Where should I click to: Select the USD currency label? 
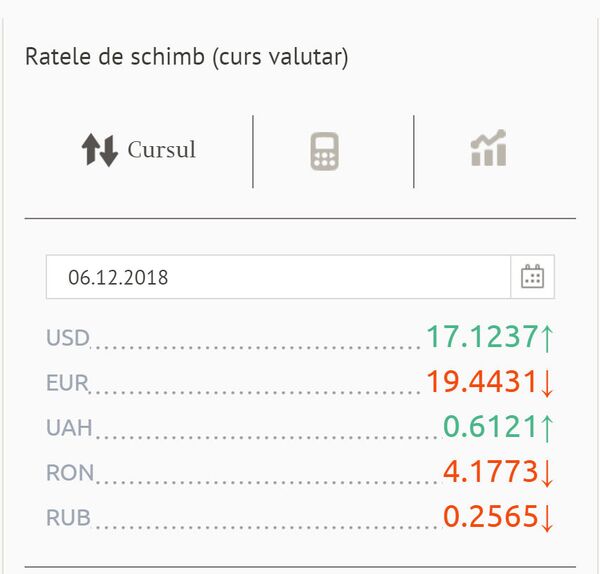[x=68, y=338]
